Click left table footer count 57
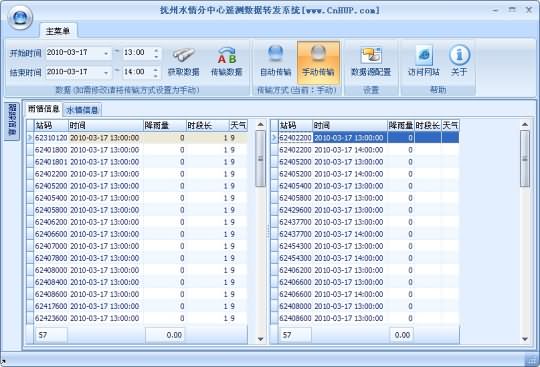 click(51, 335)
